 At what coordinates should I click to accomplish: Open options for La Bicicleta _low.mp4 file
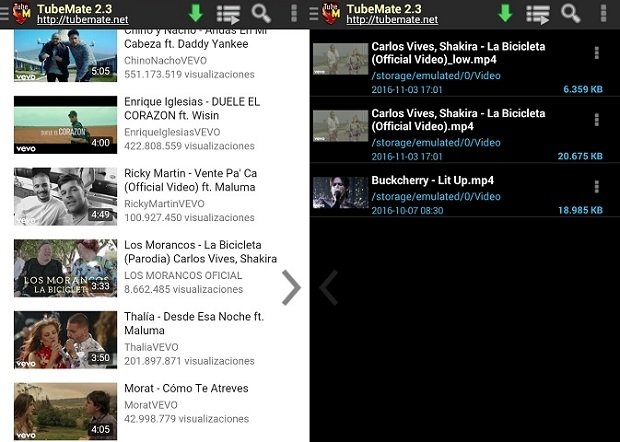pos(597,53)
